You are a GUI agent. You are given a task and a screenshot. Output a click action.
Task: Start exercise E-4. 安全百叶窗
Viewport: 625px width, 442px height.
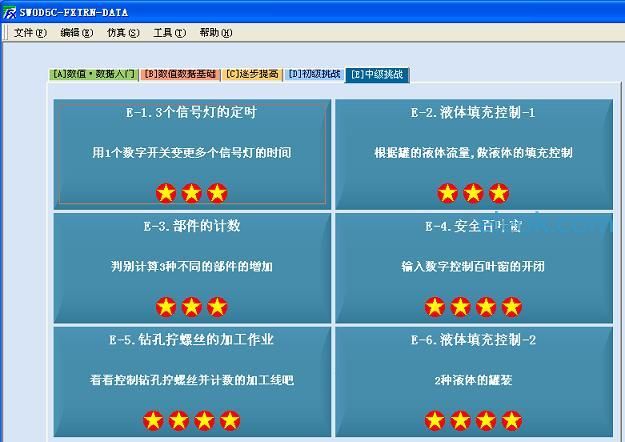click(x=473, y=267)
